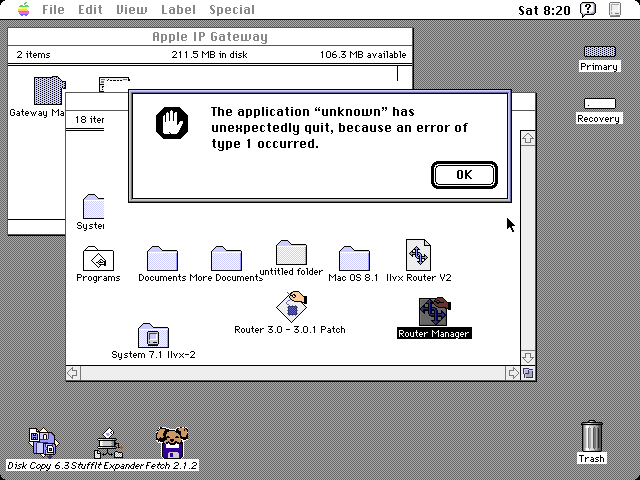Viewport: 640px width, 480px height.
Task: Select the More Documents folder
Action: coord(226,258)
